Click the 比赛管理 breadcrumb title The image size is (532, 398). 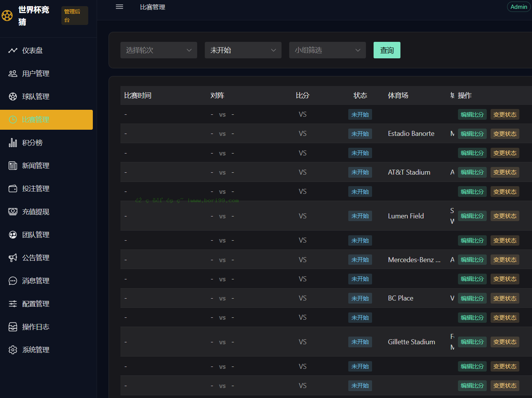tap(153, 7)
